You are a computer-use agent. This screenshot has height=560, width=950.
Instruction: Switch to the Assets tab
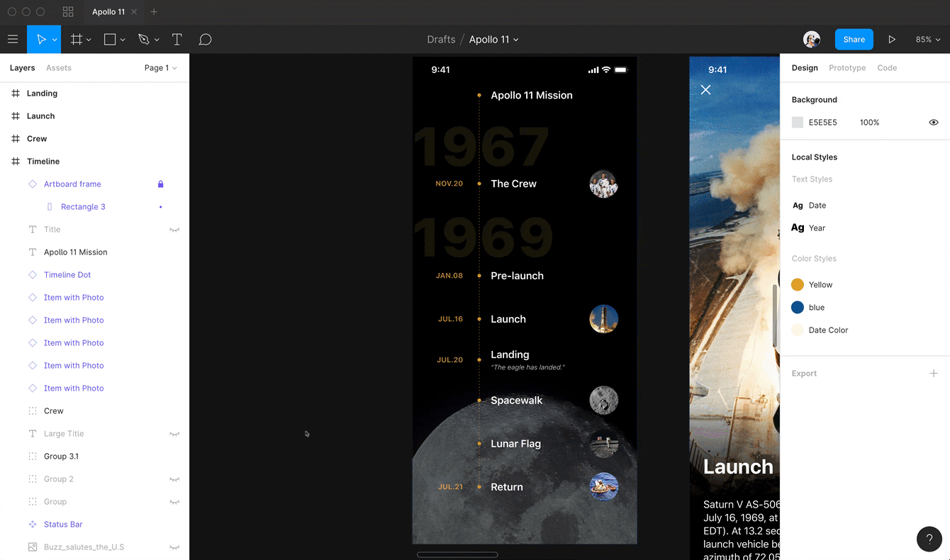[59, 68]
